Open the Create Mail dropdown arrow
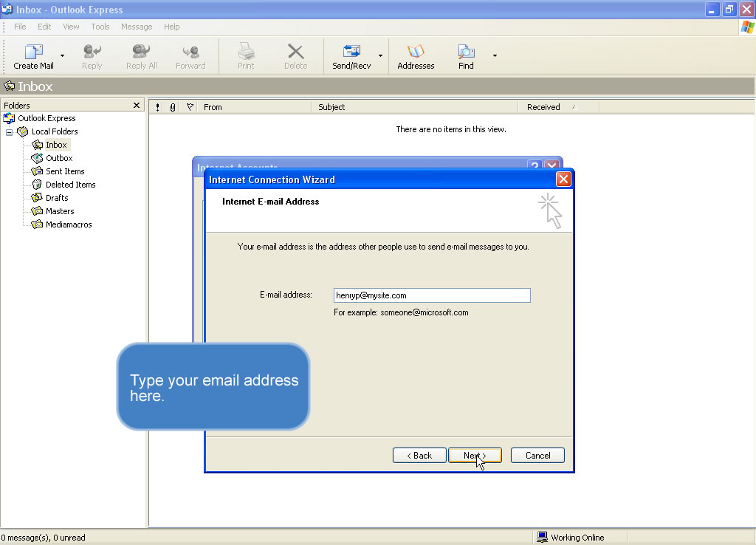 click(x=62, y=55)
